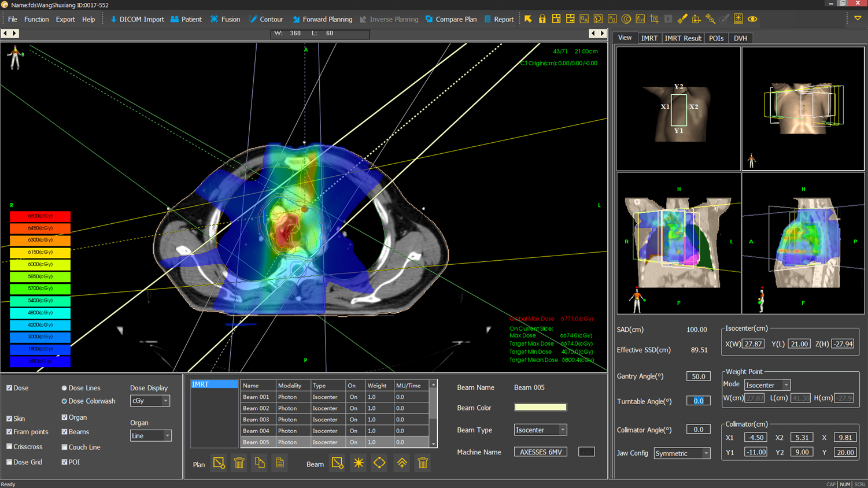Toggle the eye visibility icon in toolbar
Image resolution: width=868 pixels, height=488 pixels.
(752, 19)
